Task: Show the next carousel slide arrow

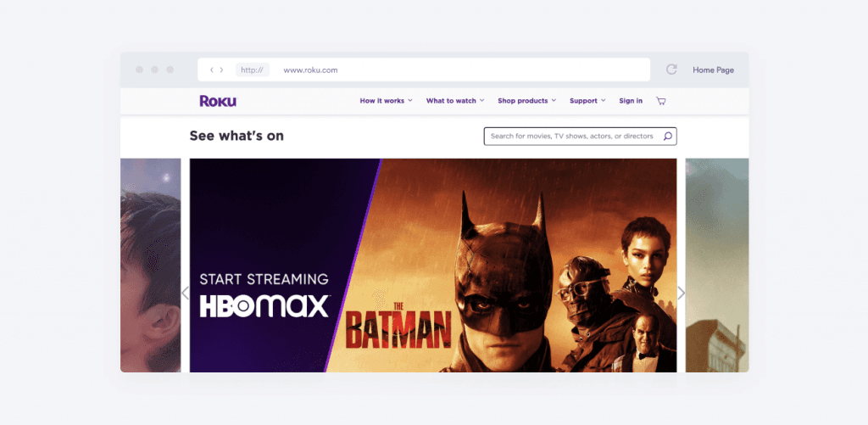Action: click(x=682, y=294)
